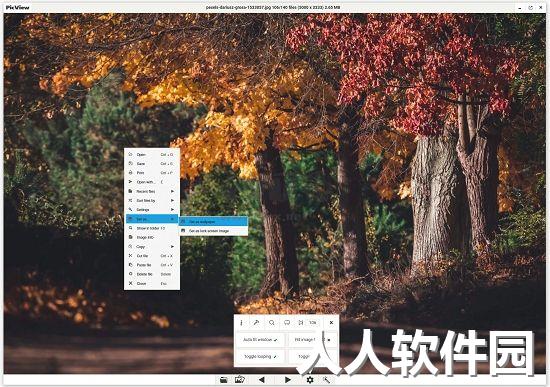Click the fullscreen corners icon in the popup
550x387 pixels.
(301, 322)
